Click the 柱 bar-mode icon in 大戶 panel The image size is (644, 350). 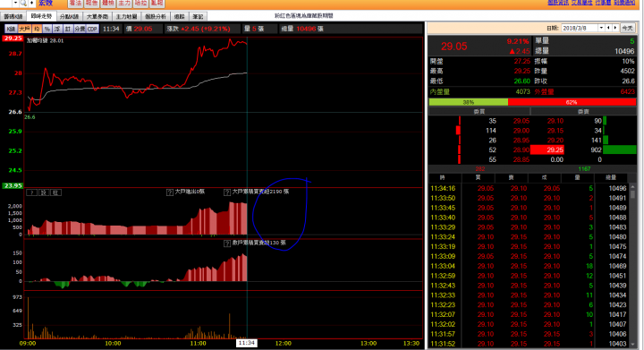[x=55, y=192]
